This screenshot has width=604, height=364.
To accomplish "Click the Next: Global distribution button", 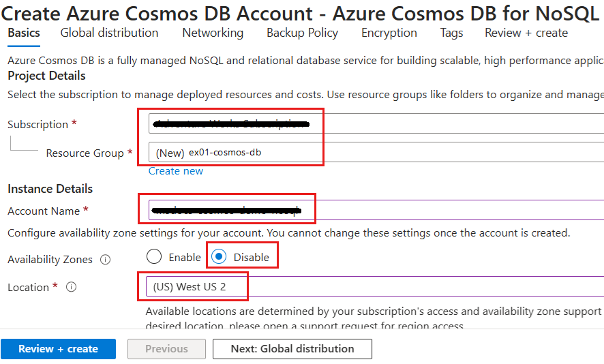I will [x=292, y=349].
